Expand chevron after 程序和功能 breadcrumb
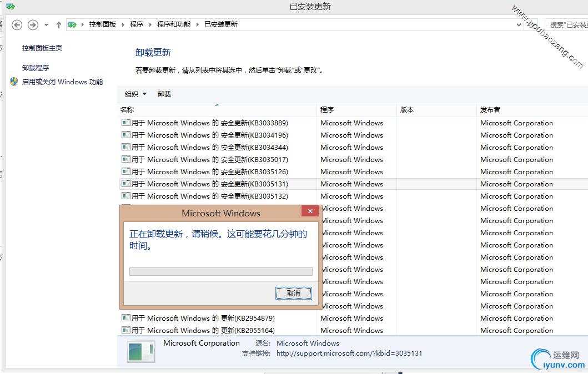Screen dimensions: 588x374 point(197,25)
